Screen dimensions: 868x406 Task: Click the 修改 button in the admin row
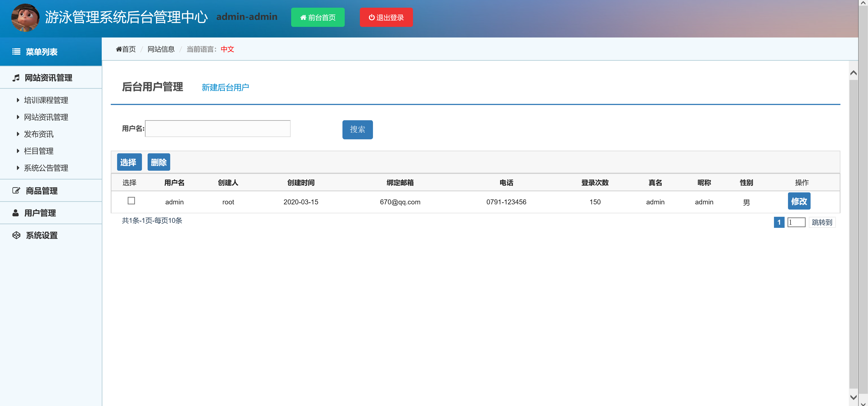[799, 201]
